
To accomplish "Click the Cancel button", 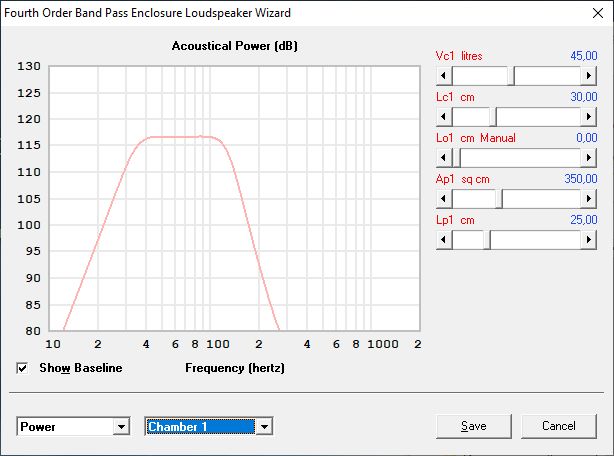I will (x=559, y=426).
